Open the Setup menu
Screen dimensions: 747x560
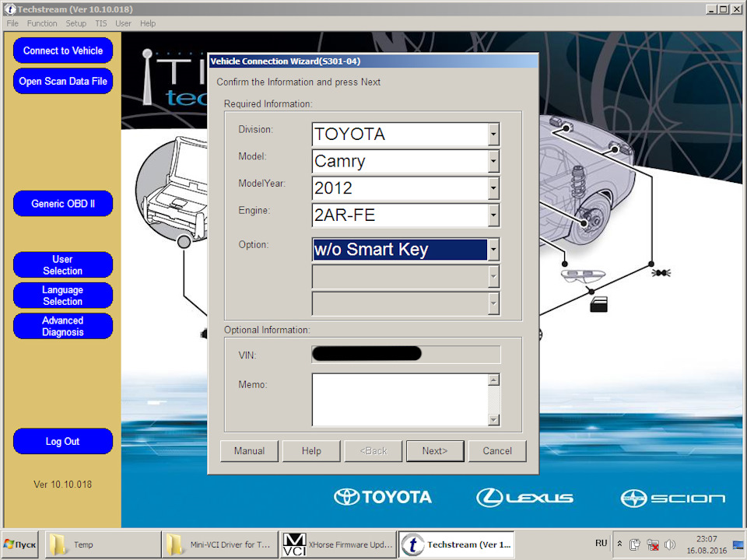point(75,23)
